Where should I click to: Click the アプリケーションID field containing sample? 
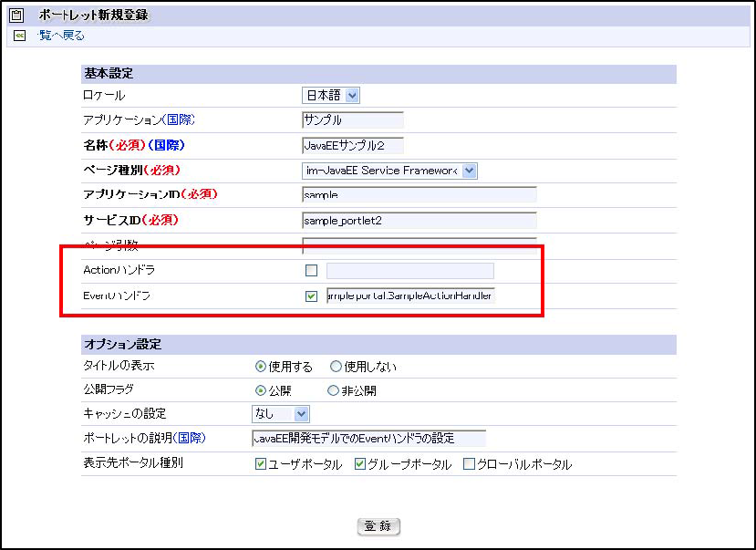419,195
